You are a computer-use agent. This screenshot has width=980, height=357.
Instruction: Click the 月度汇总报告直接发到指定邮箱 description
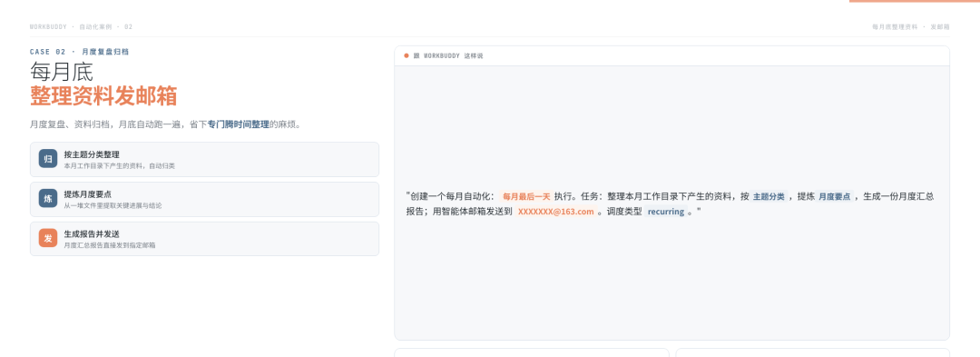pos(110,245)
